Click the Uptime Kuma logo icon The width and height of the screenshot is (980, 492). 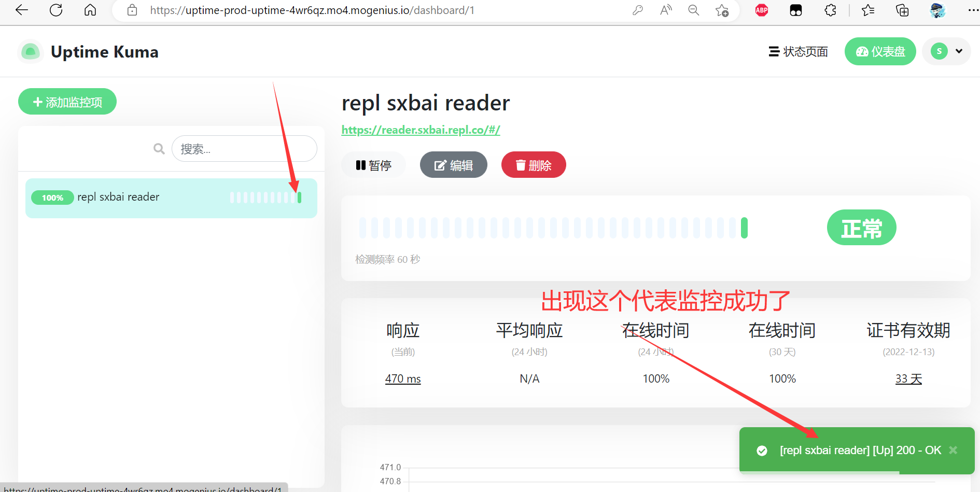point(30,52)
